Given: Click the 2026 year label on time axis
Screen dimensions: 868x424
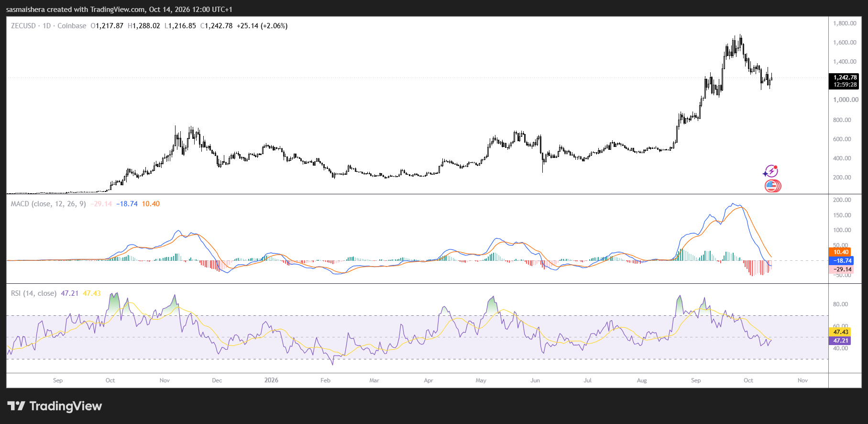Looking at the screenshot, I should click(271, 380).
